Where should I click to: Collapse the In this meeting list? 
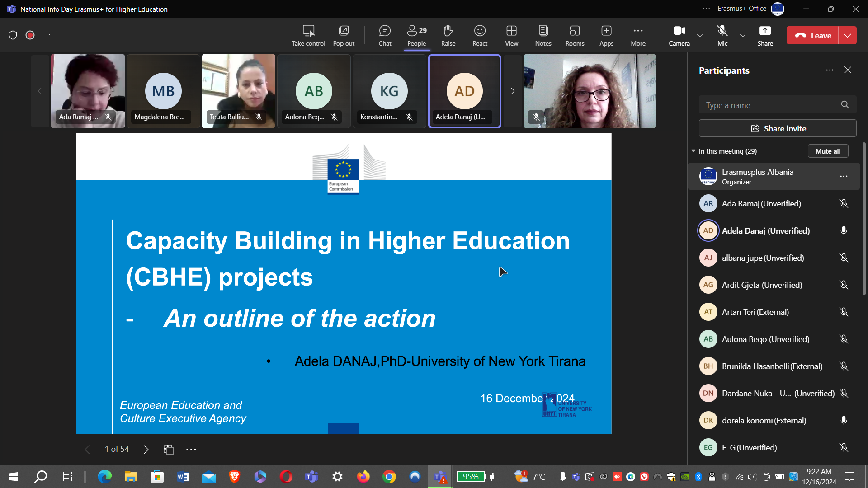(x=693, y=151)
